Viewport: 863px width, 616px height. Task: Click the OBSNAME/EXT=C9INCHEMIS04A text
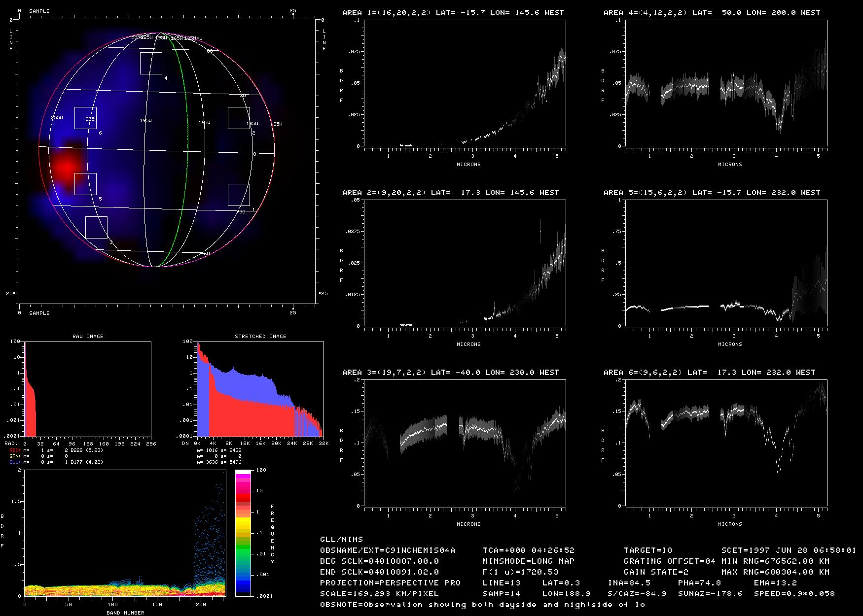(388, 550)
